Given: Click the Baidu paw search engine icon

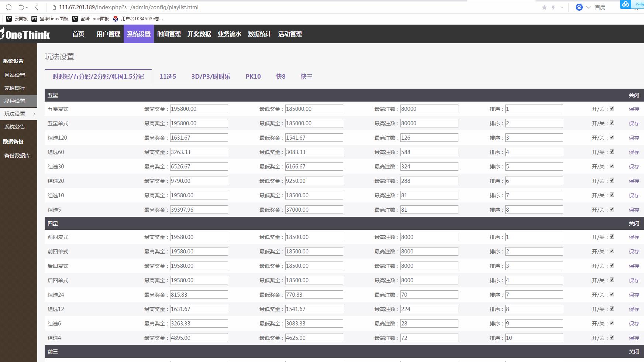Looking at the screenshot, I should tap(579, 7).
